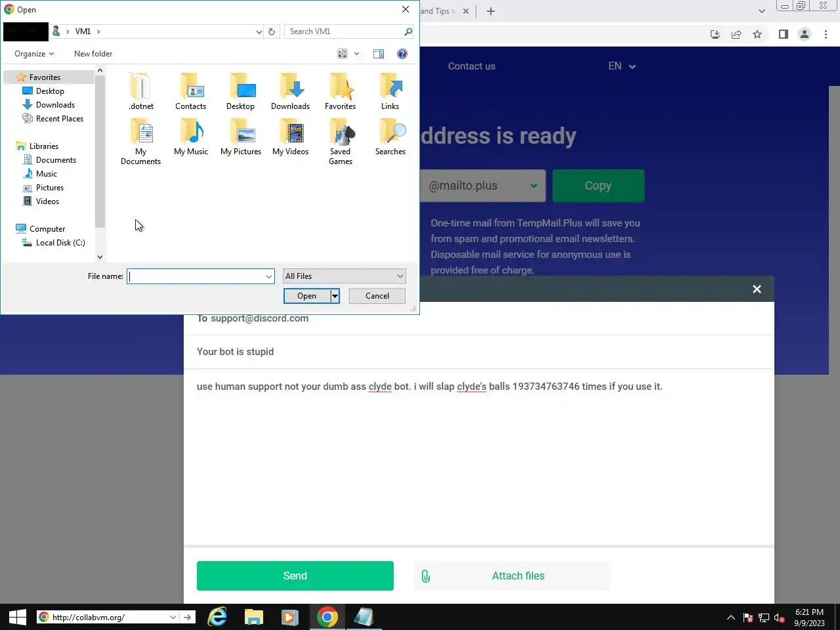Select the Favorites folder with star icon
Screen dimensions: 840x630
341,91
